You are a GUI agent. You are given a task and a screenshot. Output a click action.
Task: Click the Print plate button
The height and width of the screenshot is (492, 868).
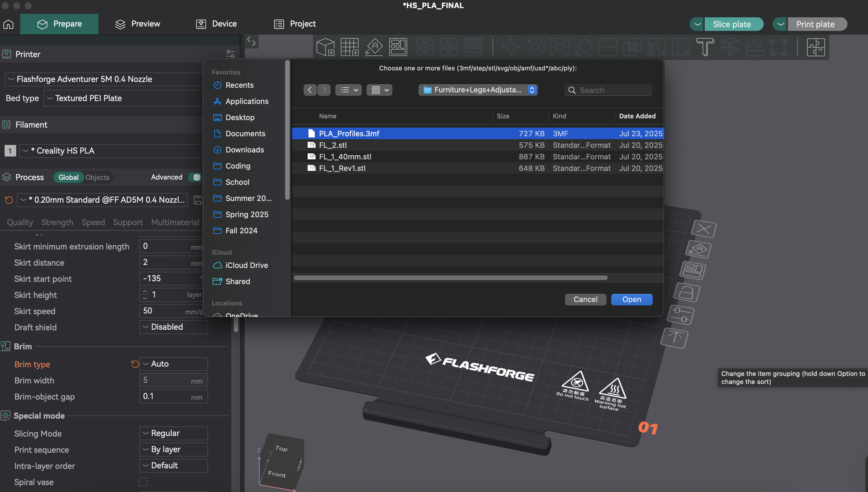point(817,24)
